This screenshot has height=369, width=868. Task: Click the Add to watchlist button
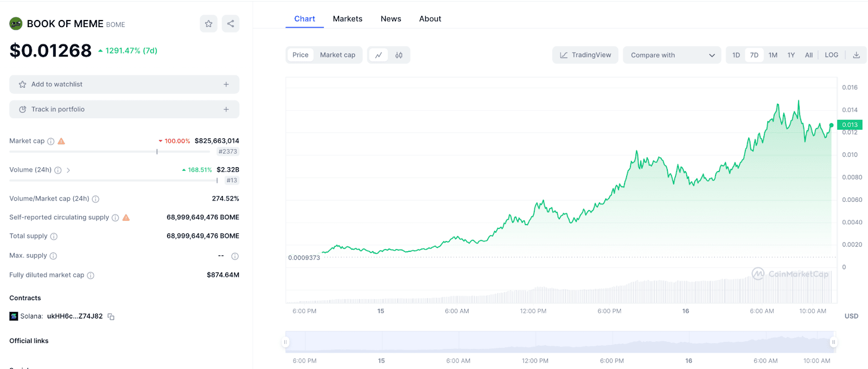pos(124,84)
